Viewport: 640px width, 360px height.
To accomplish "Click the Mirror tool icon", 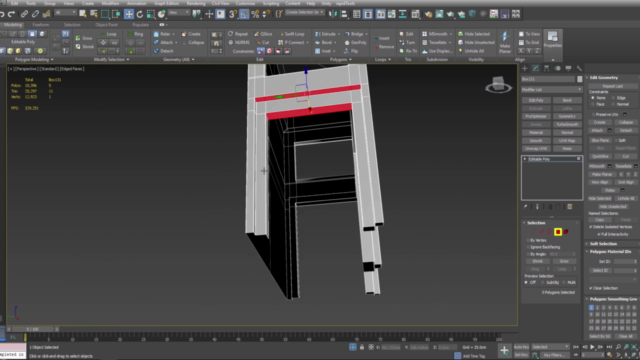I will point(333,14).
